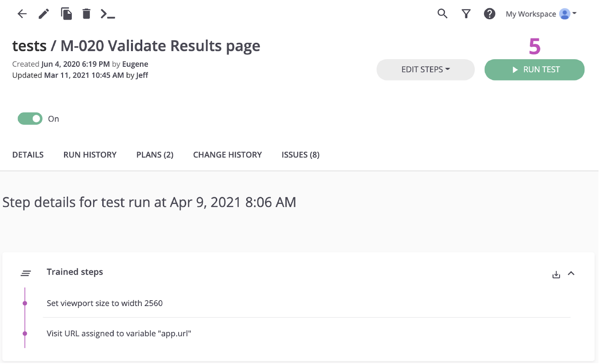Select the step visiting the app.url variable
Image resolution: width=600 pixels, height=364 pixels.
[118, 333]
